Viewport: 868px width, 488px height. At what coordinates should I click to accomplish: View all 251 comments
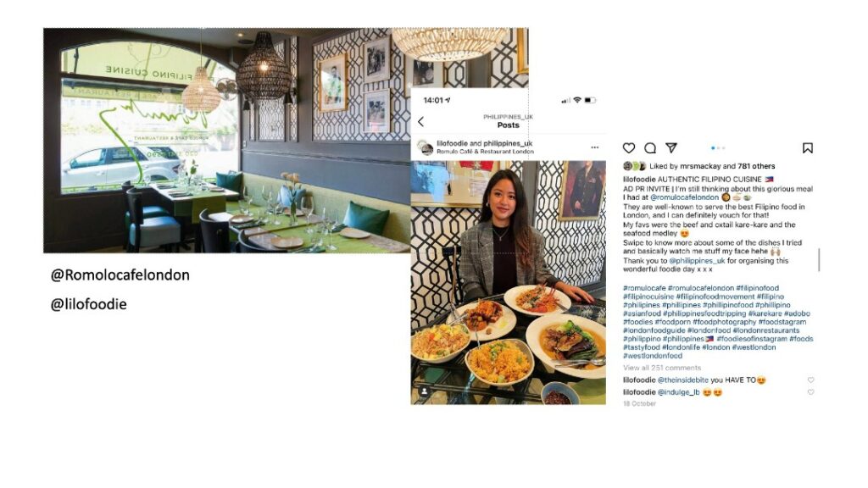click(662, 368)
